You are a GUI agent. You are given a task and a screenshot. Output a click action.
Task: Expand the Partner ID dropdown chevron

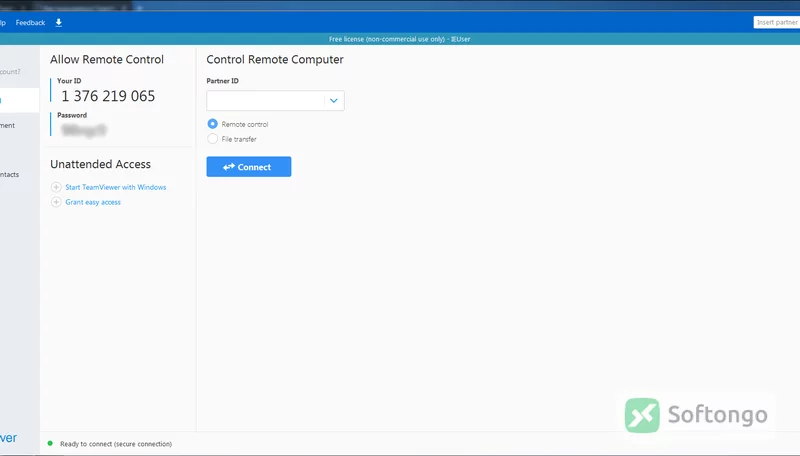point(334,100)
